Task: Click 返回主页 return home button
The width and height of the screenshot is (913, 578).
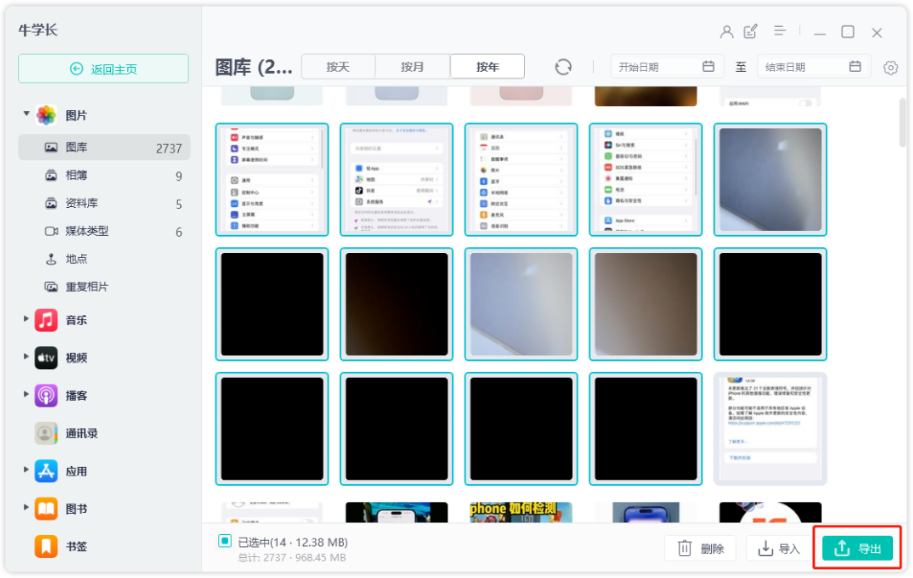Action: pos(104,69)
